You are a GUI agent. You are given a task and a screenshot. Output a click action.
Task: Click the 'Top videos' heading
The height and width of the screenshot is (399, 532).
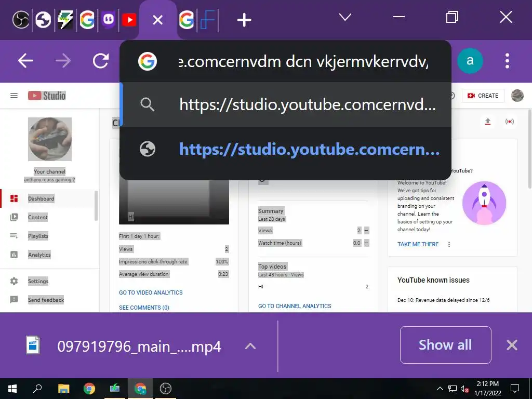272,267
